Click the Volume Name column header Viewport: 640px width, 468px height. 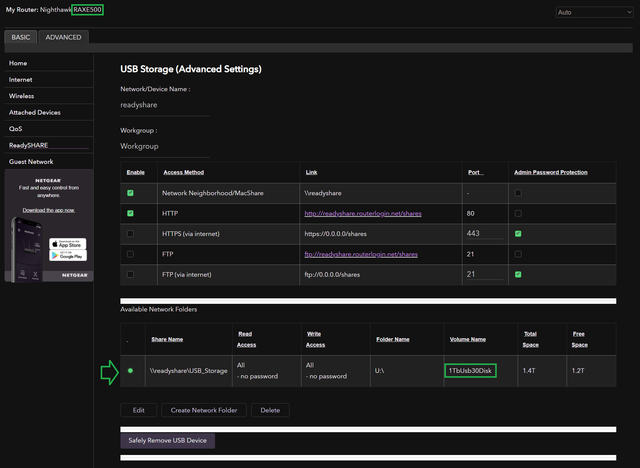click(468, 339)
